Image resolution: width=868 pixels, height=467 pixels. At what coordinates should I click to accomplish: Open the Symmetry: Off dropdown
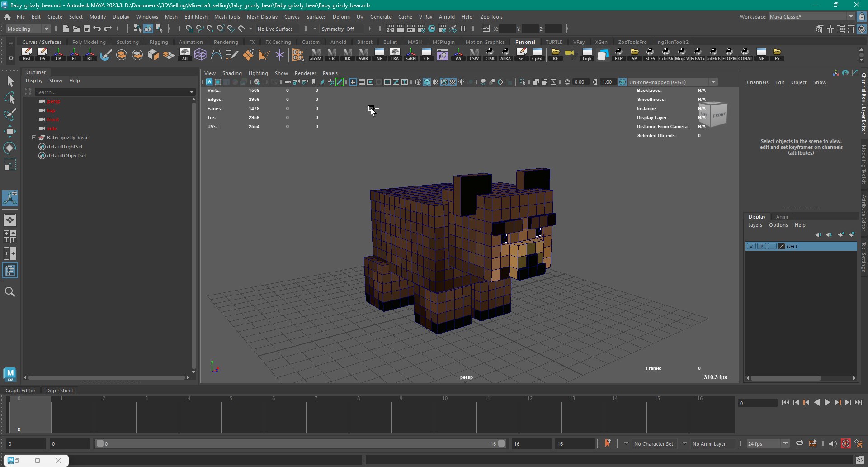(x=342, y=29)
